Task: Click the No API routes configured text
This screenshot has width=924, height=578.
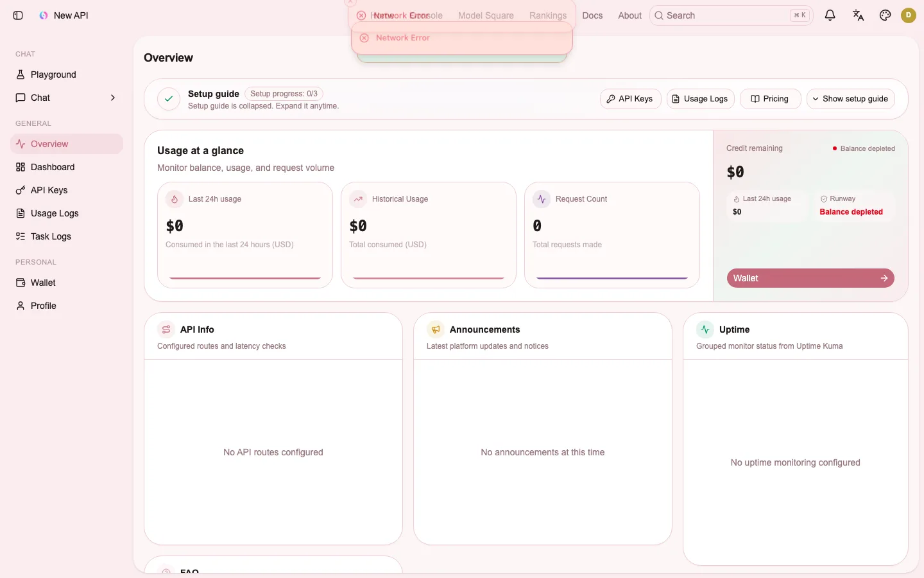Action: 273,452
